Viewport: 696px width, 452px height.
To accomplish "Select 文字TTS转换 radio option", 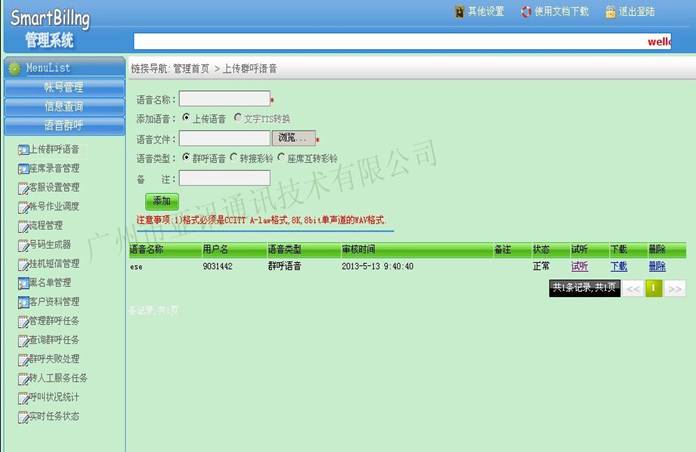I will coord(238,118).
